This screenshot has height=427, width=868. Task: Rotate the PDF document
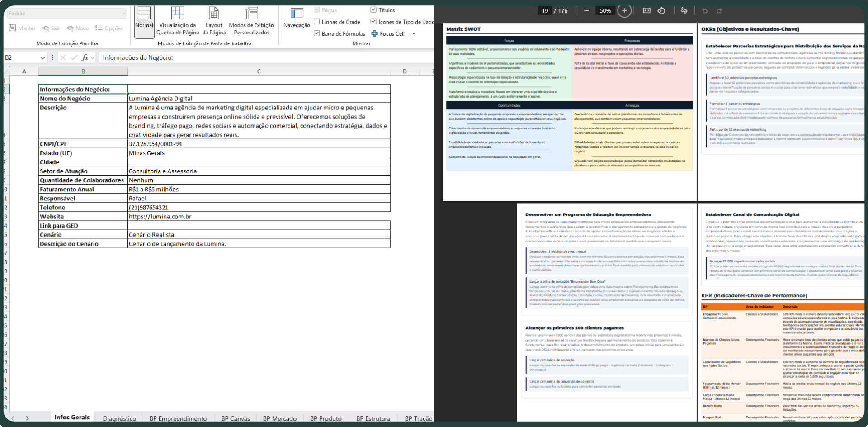pos(661,10)
